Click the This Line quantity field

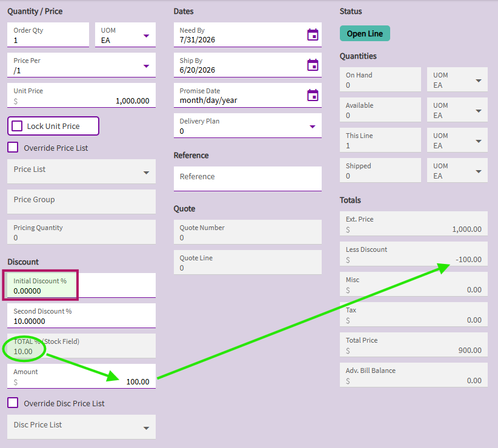pyautogui.click(x=380, y=140)
